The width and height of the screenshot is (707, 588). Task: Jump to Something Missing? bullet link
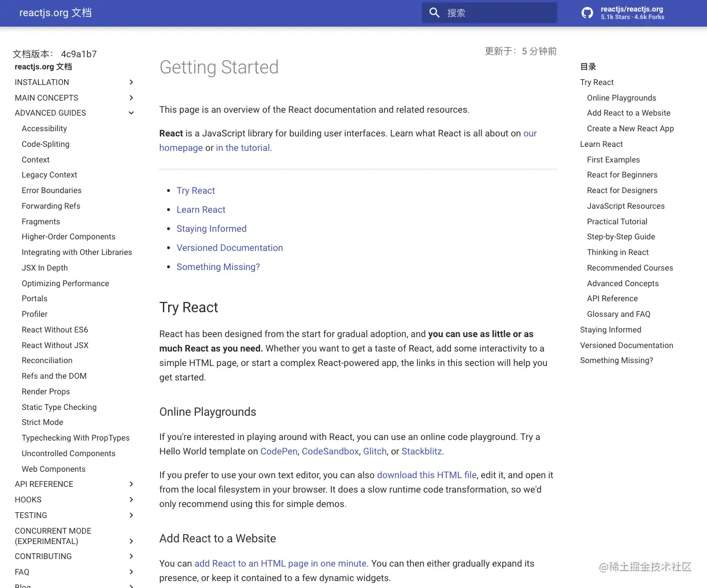click(218, 267)
